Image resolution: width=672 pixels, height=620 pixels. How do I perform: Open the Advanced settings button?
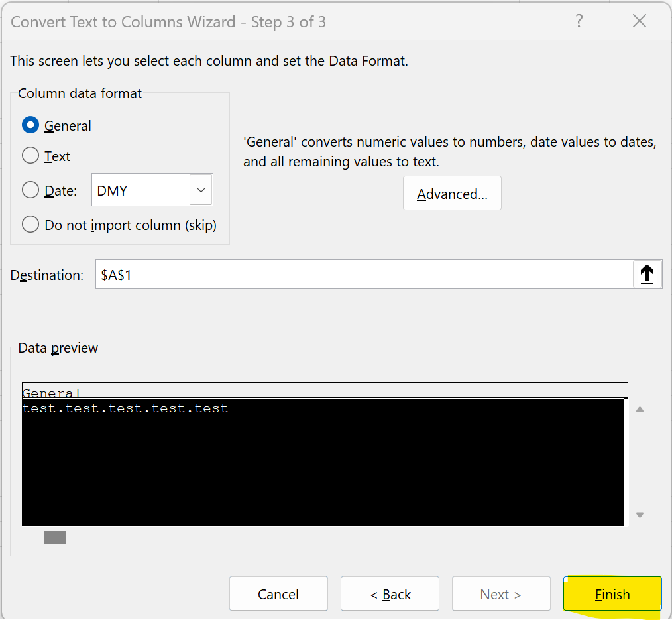[452, 194]
